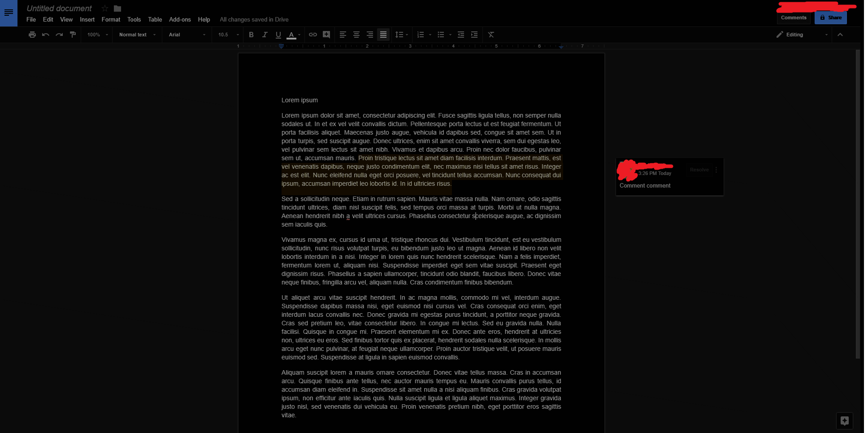Apply a bulleted list
Viewport: 868px width, 433px height.
pyautogui.click(x=441, y=35)
